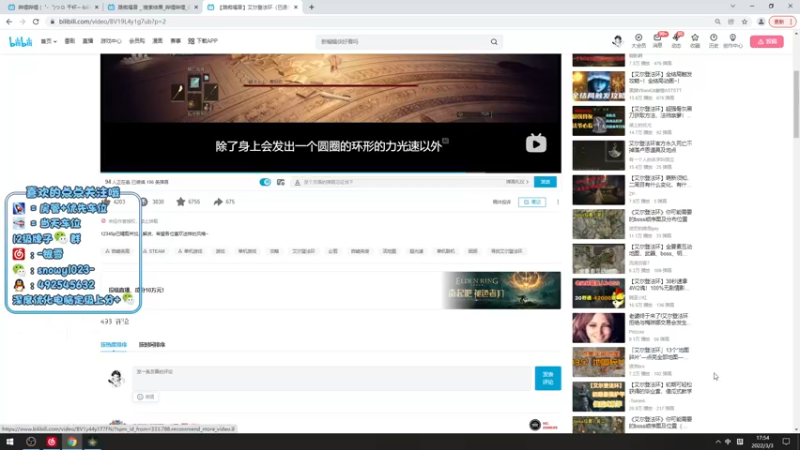
Task: Open the Chrome tab search chevron
Action: click(x=733, y=7)
